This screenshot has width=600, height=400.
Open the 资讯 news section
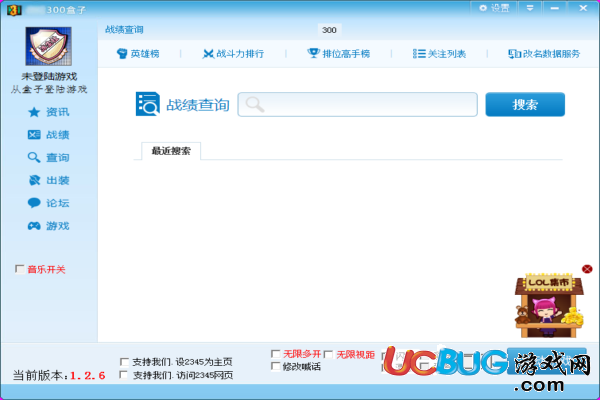click(49, 112)
